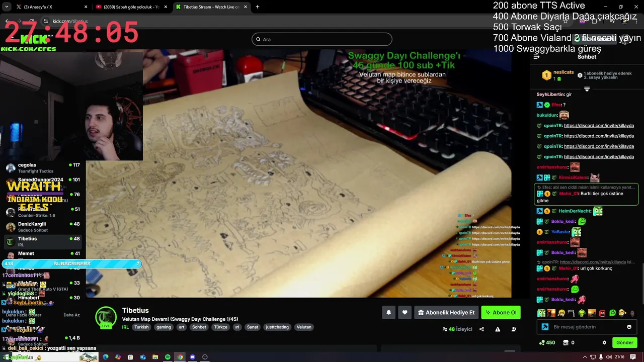
Task: Open cegolas channel in the sidebar
Action: pyautogui.click(x=43, y=168)
